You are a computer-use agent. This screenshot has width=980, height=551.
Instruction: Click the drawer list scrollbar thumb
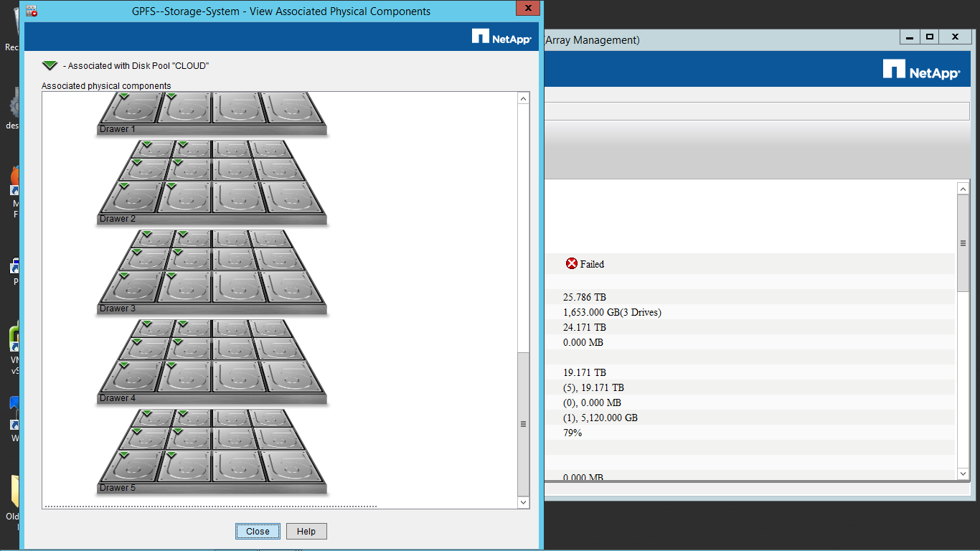pyautogui.click(x=523, y=424)
